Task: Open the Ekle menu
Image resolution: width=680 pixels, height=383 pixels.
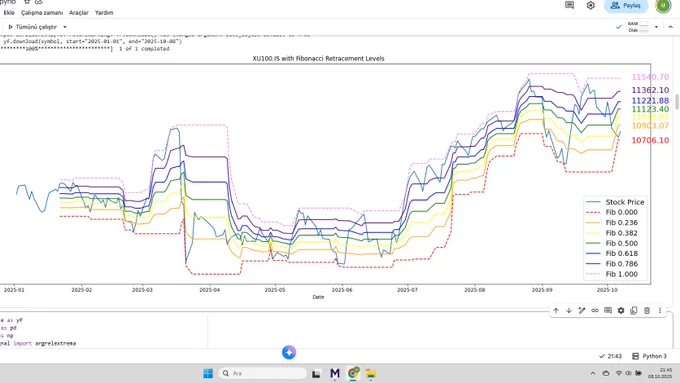Action: (9, 13)
